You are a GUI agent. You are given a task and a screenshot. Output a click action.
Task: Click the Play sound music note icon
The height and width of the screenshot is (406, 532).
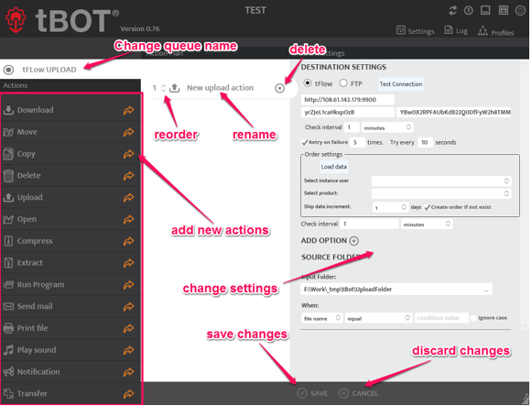pyautogui.click(x=8, y=350)
